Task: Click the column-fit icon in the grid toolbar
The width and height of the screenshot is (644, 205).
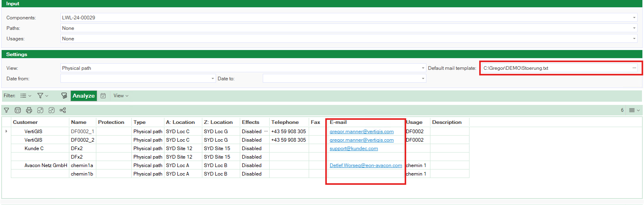Action: [x=18, y=110]
